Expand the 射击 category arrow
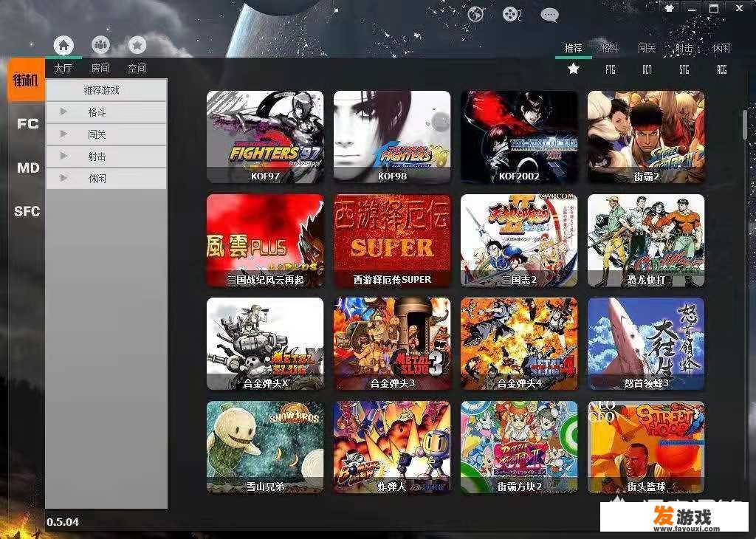 point(63,156)
